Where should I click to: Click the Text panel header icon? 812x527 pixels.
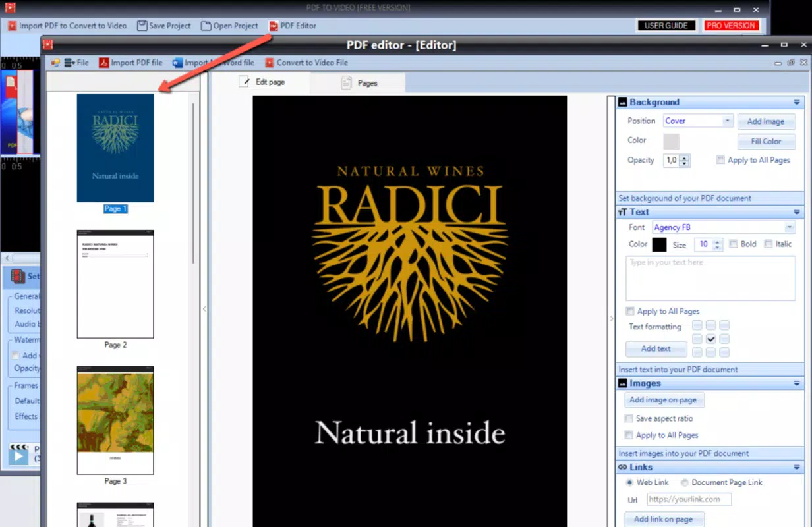pos(622,212)
